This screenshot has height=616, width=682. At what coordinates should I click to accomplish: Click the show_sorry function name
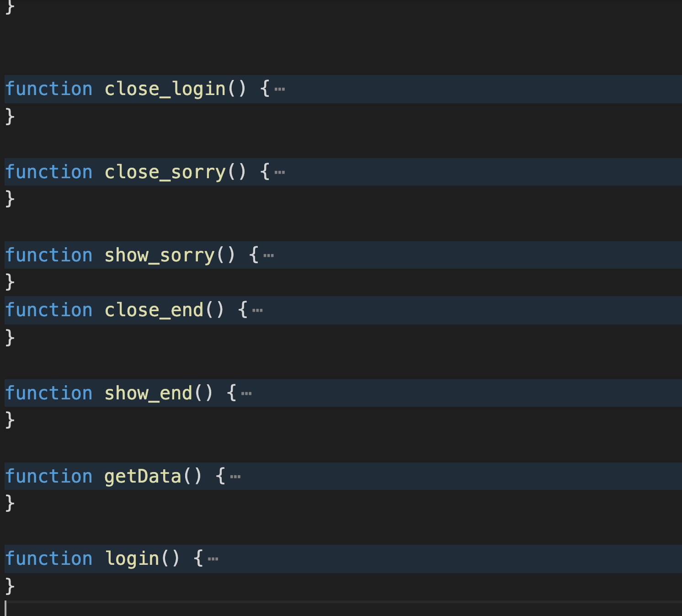160,255
